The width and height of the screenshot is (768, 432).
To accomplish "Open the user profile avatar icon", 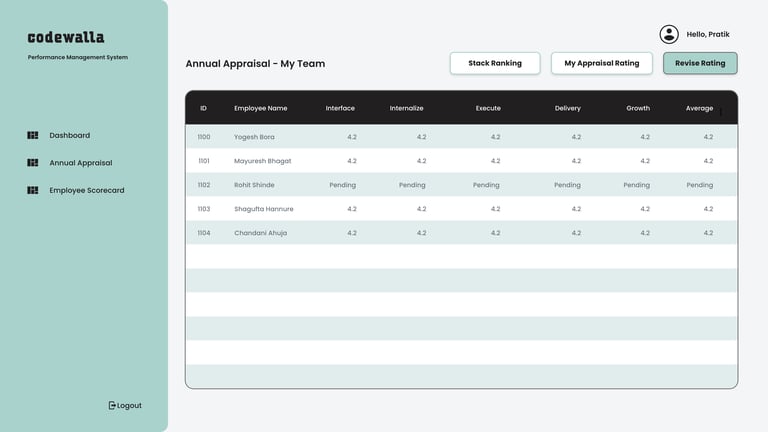I will tap(669, 34).
